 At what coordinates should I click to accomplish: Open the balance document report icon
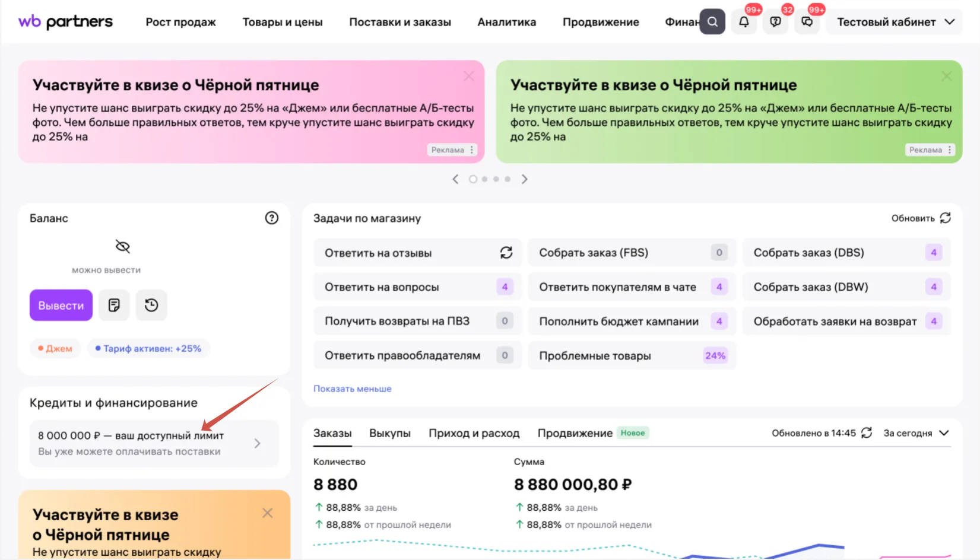[x=114, y=305]
